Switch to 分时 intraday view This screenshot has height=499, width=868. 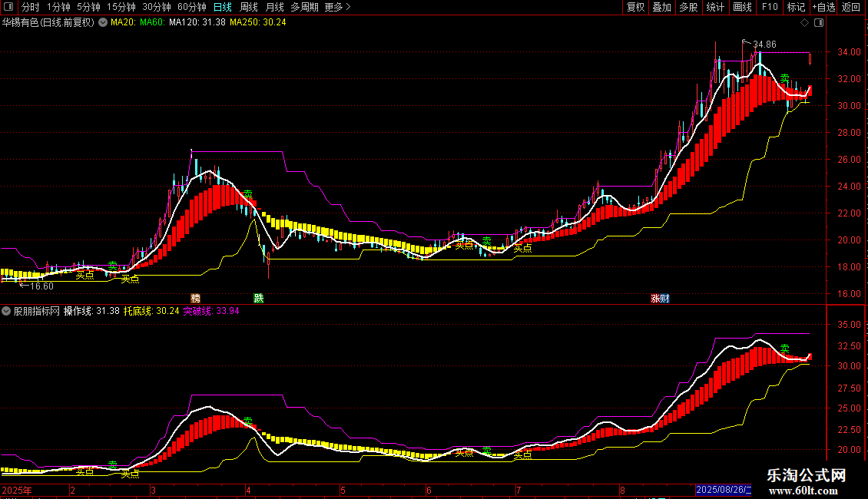coord(31,7)
